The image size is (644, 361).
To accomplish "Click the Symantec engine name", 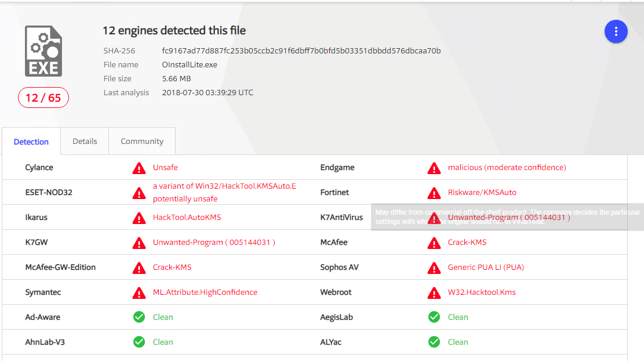I will click(43, 293).
